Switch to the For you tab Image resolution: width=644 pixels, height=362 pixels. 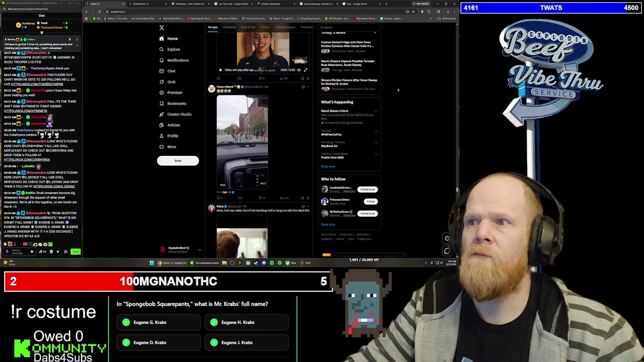click(x=213, y=27)
